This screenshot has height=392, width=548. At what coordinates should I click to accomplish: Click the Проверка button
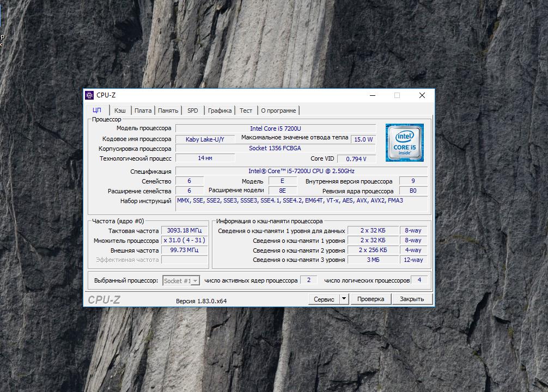[370, 299]
